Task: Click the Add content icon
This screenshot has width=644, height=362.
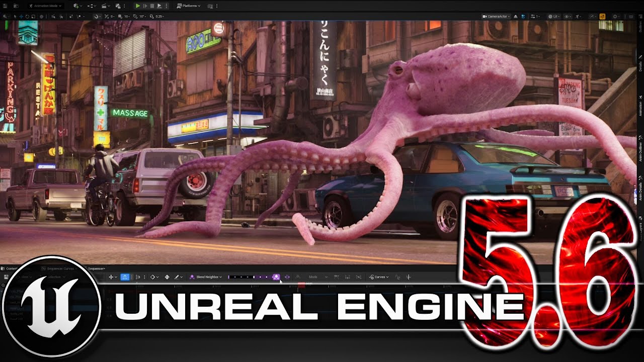Action: 76,6
